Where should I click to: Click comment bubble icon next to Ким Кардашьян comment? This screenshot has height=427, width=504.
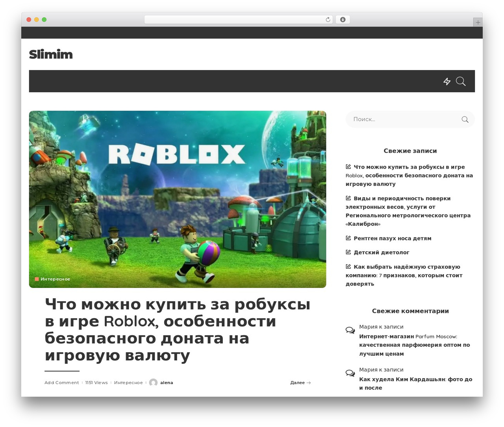(x=350, y=373)
